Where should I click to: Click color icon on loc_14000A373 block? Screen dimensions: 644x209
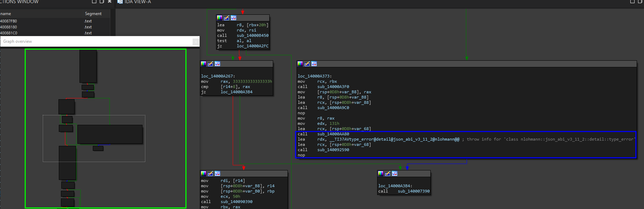pos(300,64)
